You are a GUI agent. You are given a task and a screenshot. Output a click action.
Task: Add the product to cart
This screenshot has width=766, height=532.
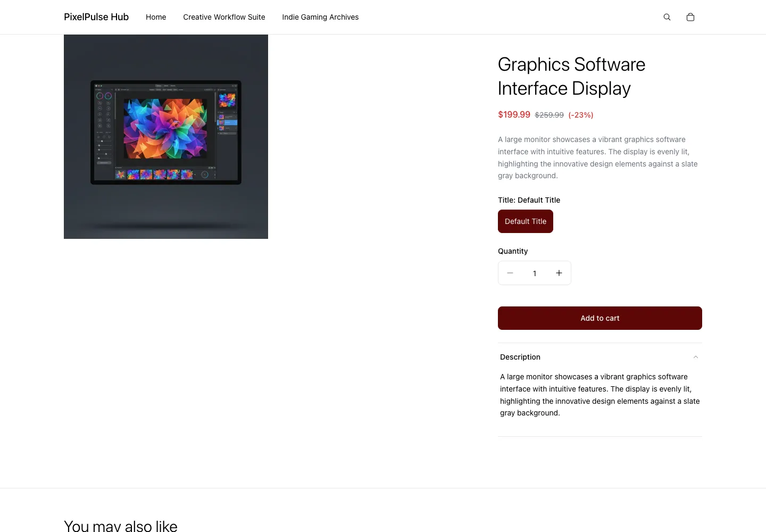[600, 318]
